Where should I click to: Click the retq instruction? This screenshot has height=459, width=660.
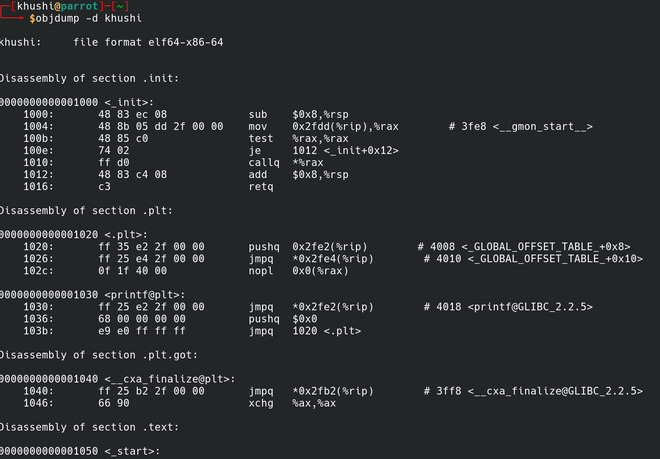260,185
